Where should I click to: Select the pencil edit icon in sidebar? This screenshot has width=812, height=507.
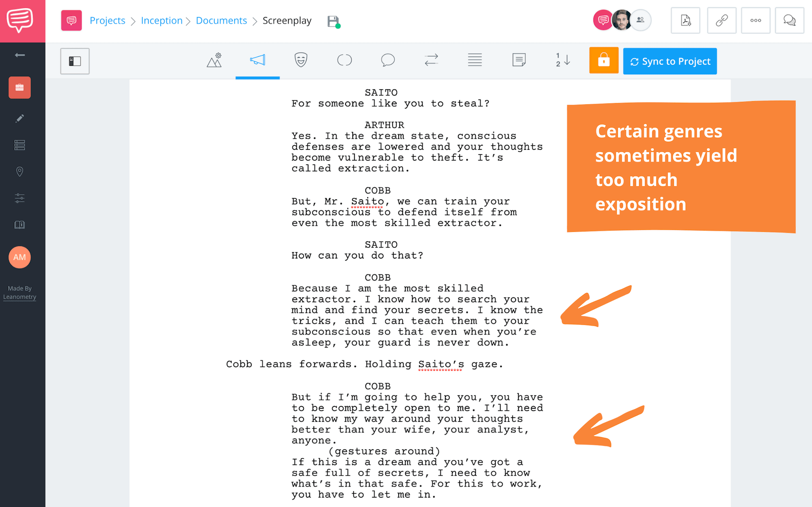(19, 118)
